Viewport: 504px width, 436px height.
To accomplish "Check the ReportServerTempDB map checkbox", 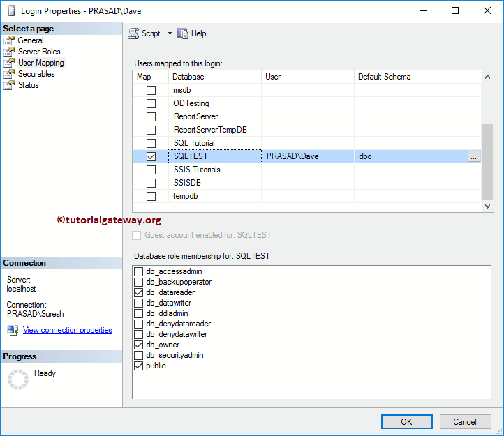I will click(151, 130).
